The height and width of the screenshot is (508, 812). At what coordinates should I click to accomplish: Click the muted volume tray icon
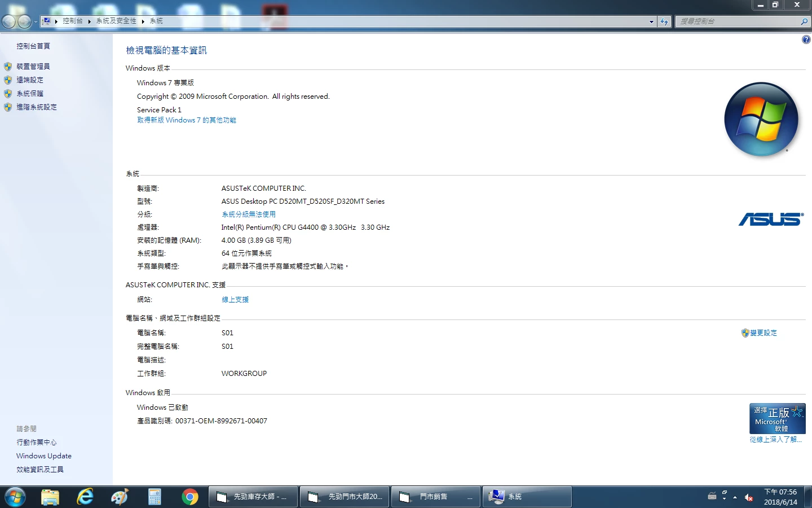[749, 497]
